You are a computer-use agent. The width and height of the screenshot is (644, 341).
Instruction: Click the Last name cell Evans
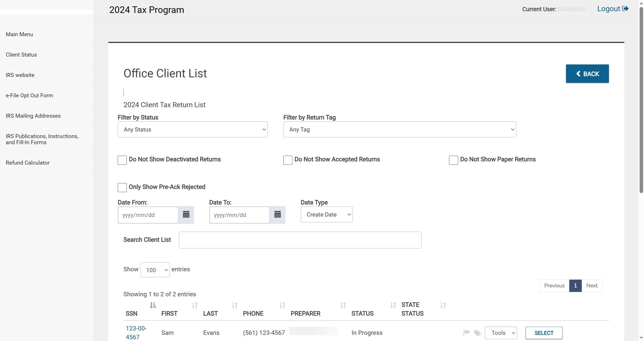(211, 333)
